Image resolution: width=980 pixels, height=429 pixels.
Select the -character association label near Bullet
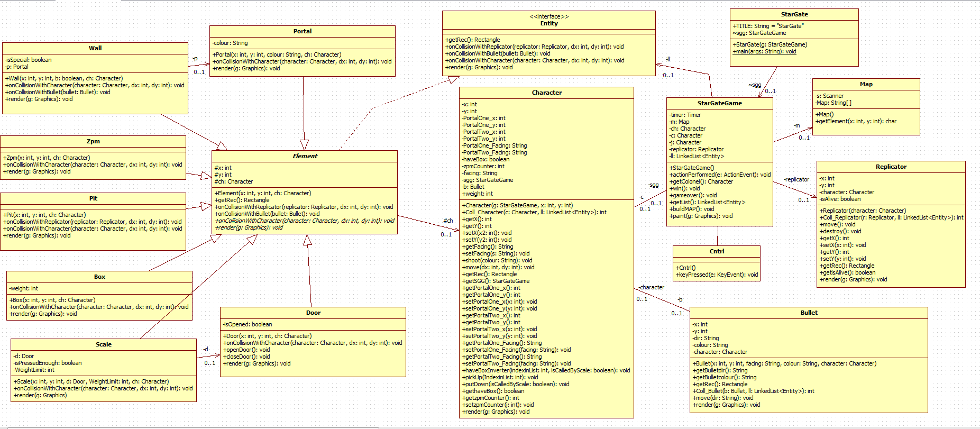coord(651,287)
